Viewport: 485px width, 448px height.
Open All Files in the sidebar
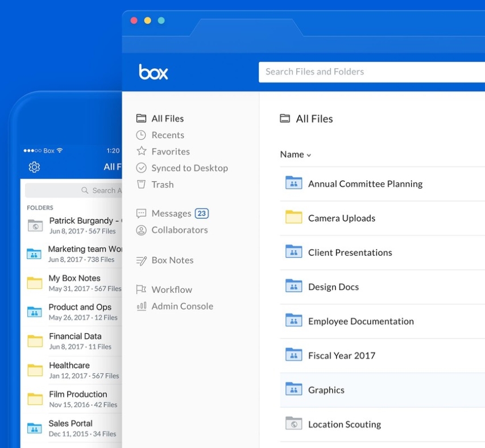[x=167, y=118]
